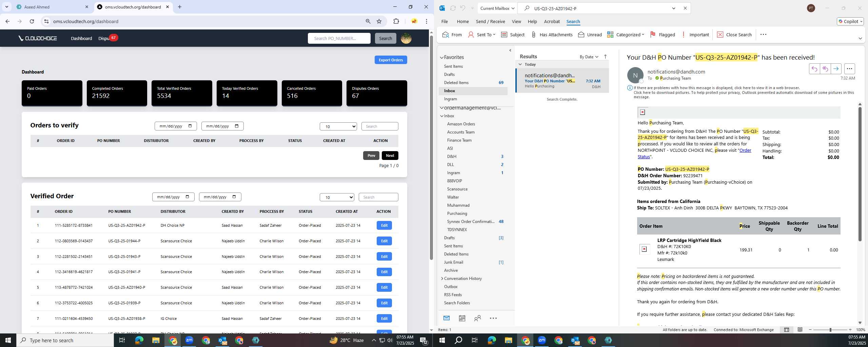Collapse Favorites folder group
Image resolution: width=868 pixels, height=347 pixels.
[442, 58]
